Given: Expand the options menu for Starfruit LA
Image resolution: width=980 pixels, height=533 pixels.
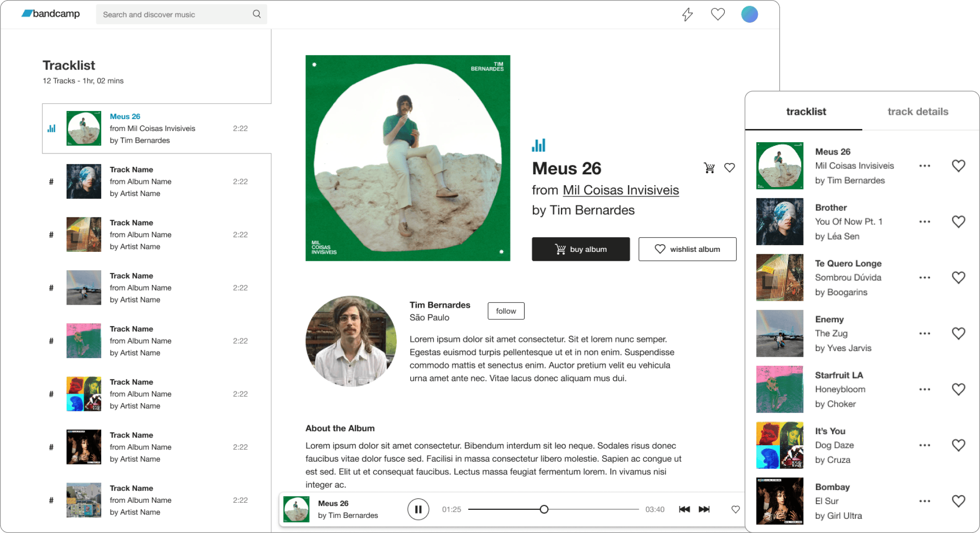Looking at the screenshot, I should [x=925, y=389].
